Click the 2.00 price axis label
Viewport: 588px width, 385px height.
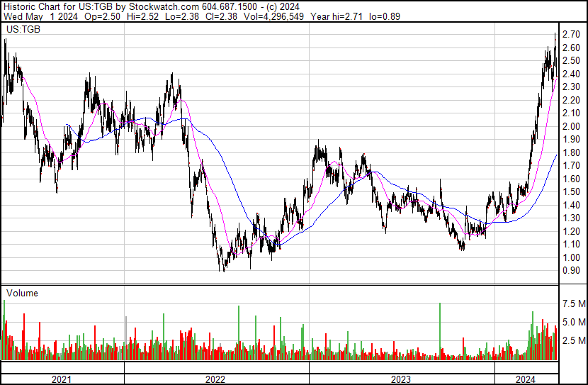tap(572, 126)
